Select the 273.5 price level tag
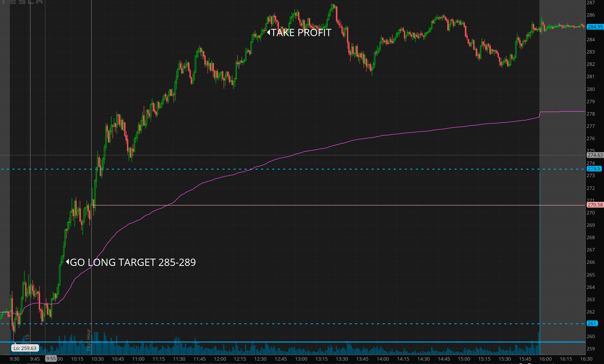This screenshot has height=364, width=604. tap(594, 169)
